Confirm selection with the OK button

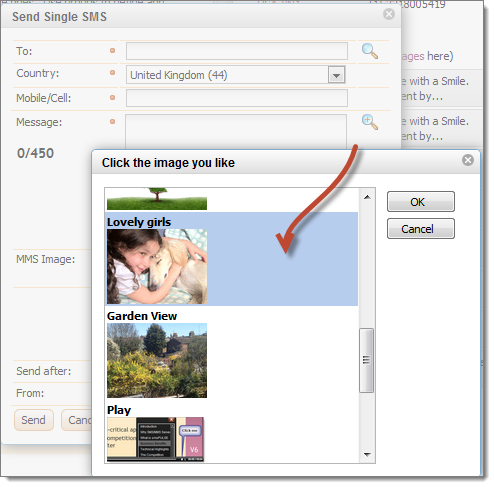(421, 202)
